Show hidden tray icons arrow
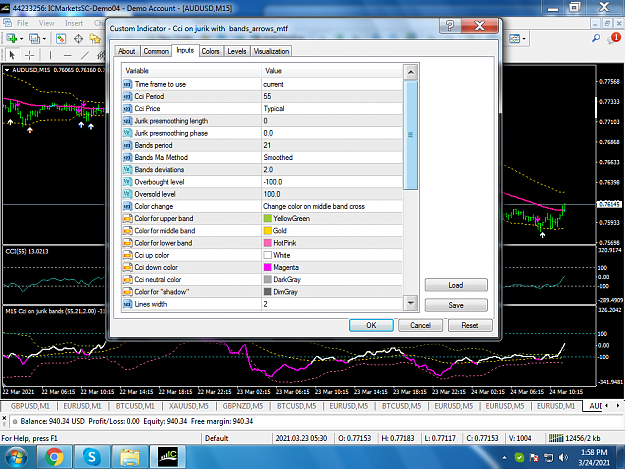625x469 pixels. coord(504,458)
